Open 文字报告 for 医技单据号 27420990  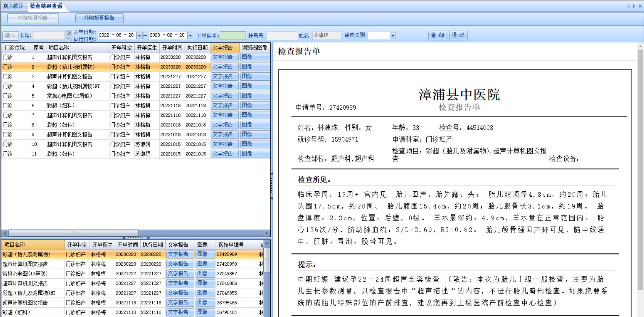(x=180, y=264)
